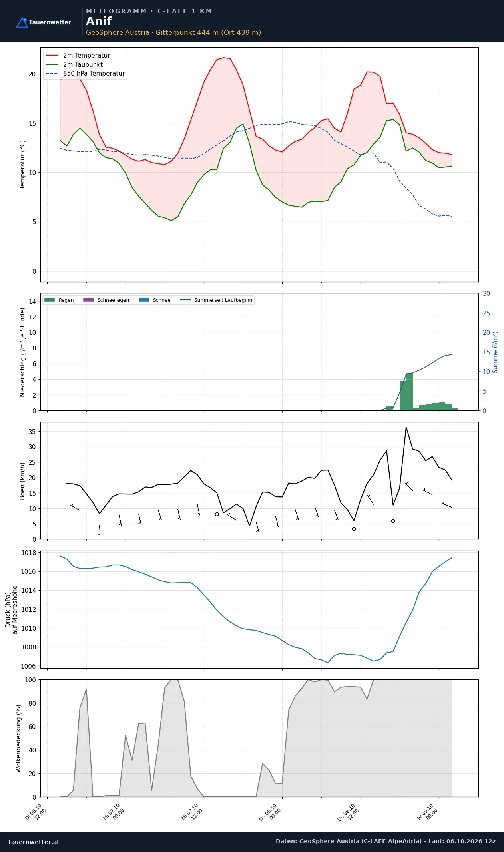Viewport: 504px width, 852px height.
Task: Click the Wolkenbedeckung (%) axis label
Action: tap(18, 739)
